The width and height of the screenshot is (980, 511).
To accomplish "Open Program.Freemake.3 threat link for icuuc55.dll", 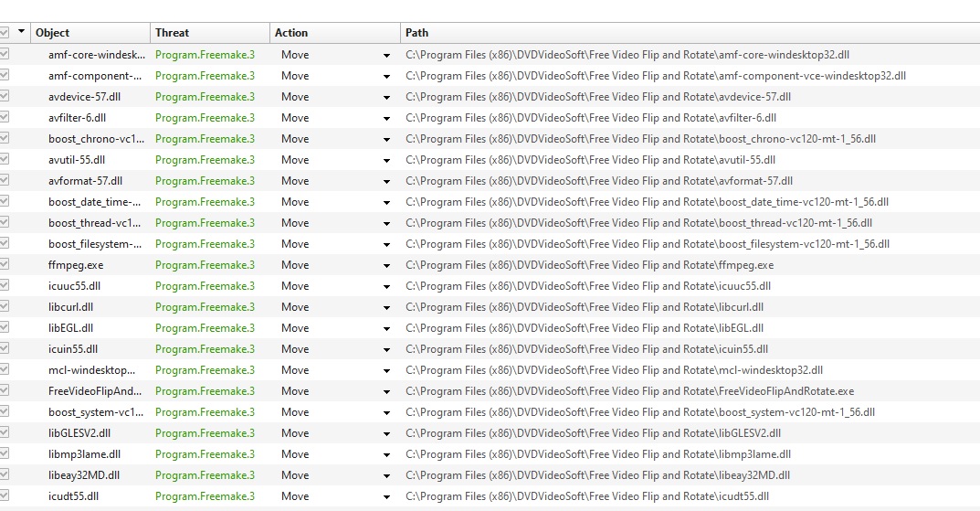I will [205, 286].
